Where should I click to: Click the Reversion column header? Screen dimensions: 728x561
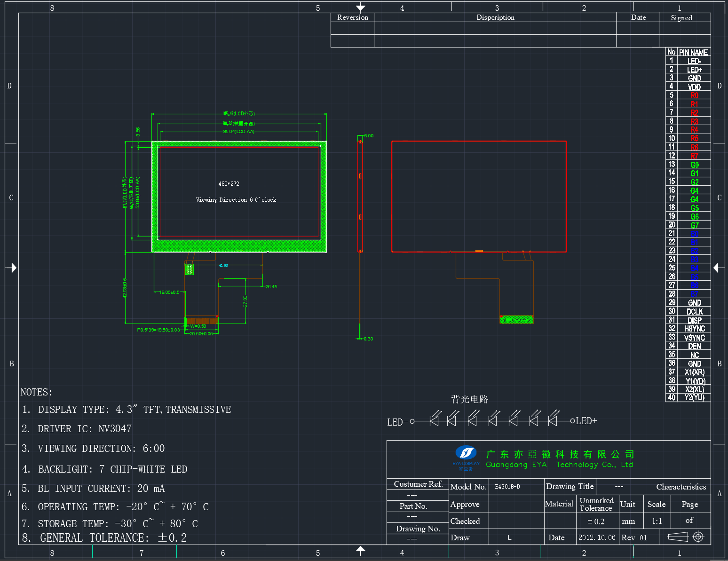[x=352, y=17]
